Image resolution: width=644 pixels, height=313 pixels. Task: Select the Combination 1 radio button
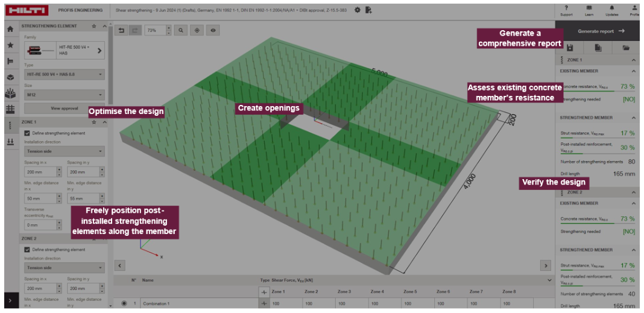pos(124,303)
